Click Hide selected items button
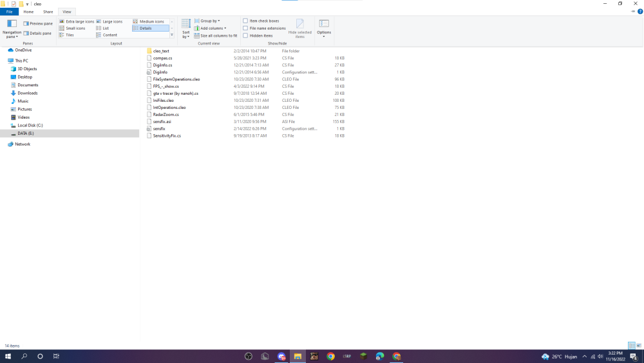 tap(300, 29)
